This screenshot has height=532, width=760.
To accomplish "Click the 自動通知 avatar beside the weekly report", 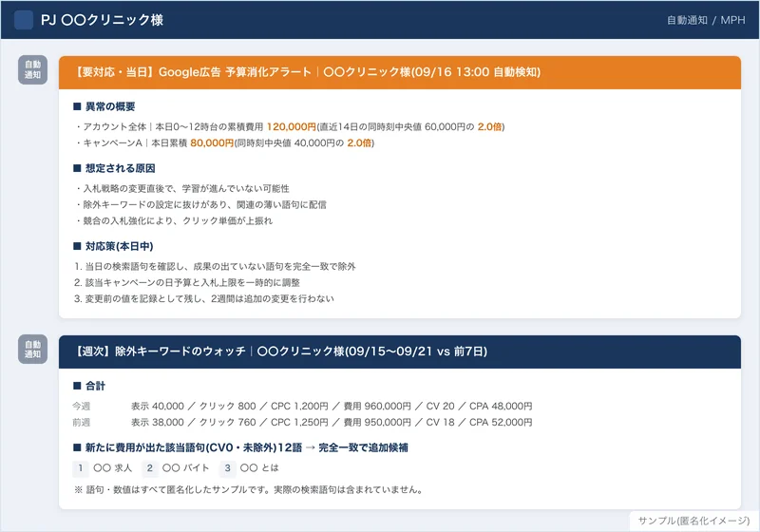I will click(33, 349).
